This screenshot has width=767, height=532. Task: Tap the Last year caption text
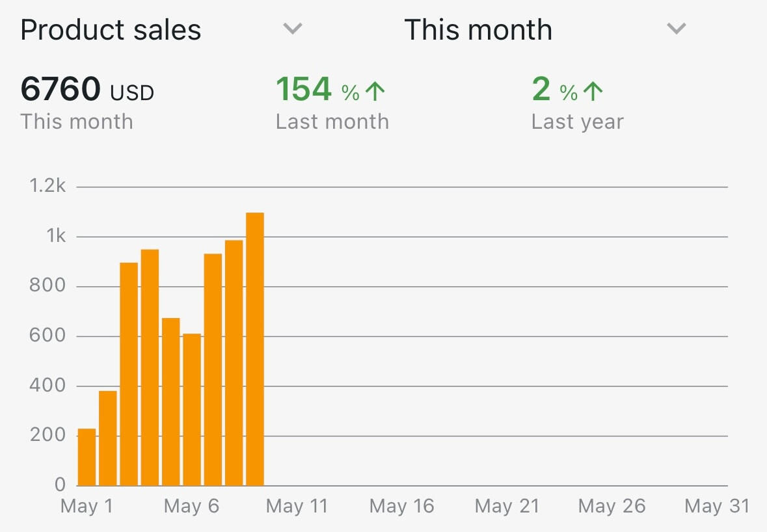[577, 122]
